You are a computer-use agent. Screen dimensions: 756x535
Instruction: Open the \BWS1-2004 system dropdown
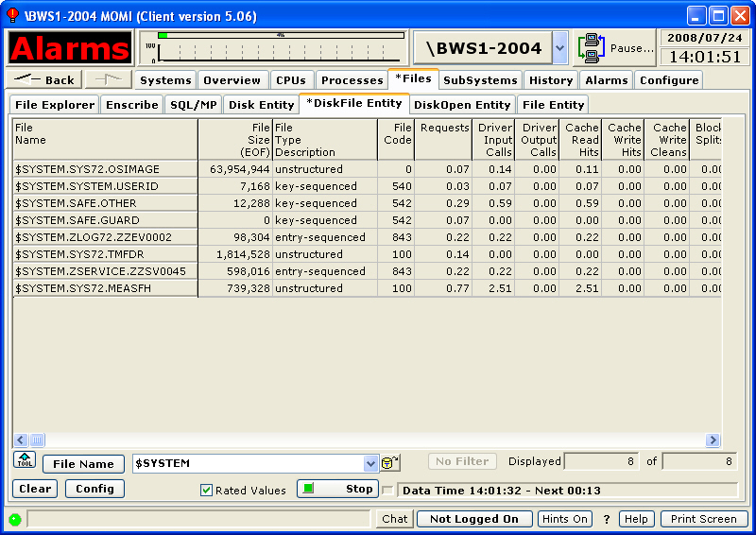pyautogui.click(x=559, y=47)
